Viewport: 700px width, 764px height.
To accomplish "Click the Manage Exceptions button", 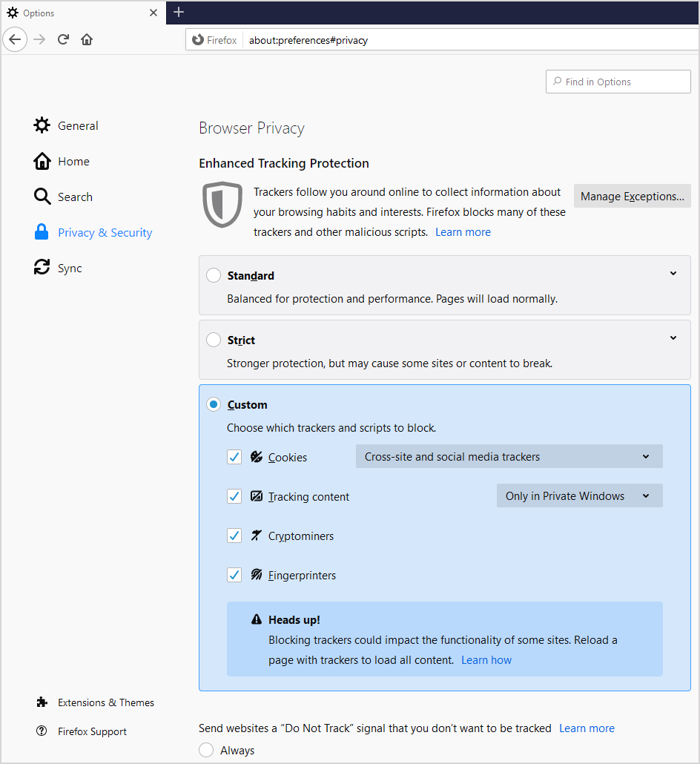I will click(632, 196).
